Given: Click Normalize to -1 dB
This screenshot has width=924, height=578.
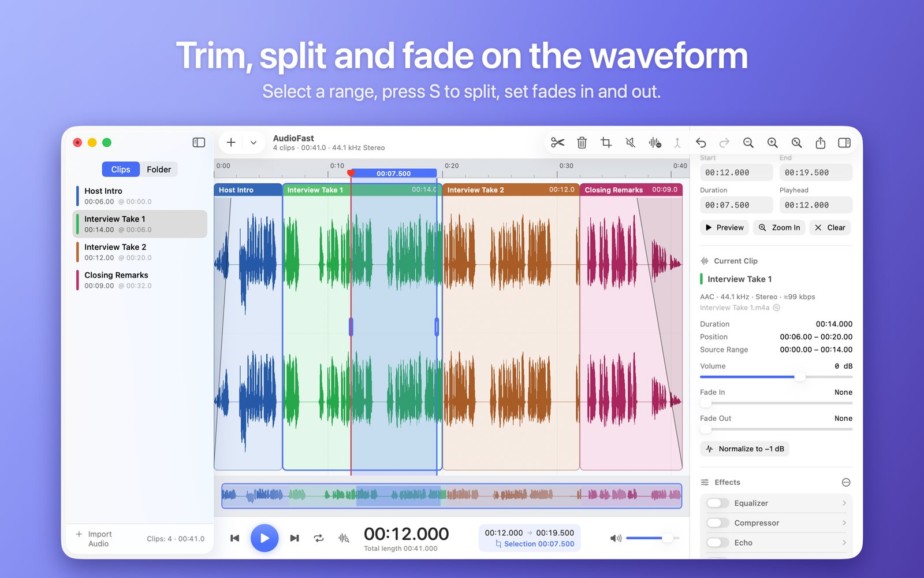Looking at the screenshot, I should [745, 449].
